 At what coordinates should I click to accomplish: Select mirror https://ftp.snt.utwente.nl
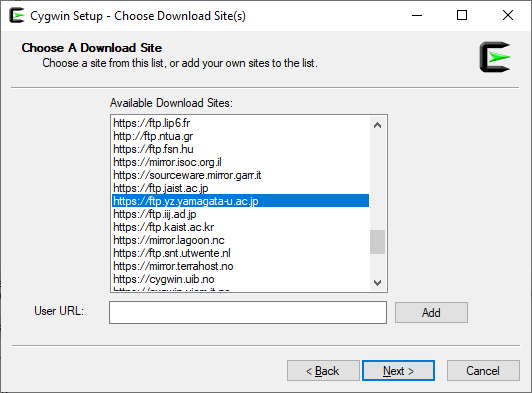tap(240, 253)
